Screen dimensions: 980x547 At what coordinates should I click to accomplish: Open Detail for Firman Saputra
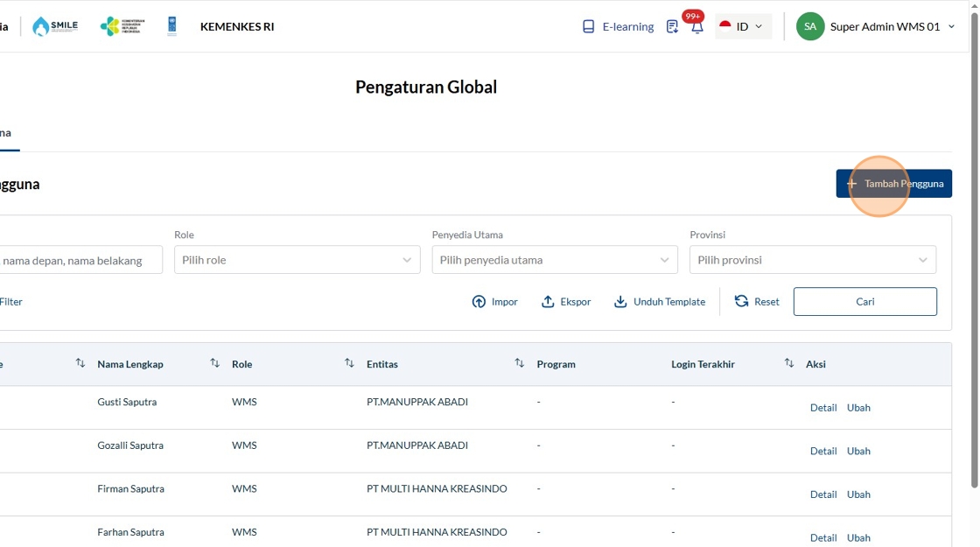coord(823,494)
